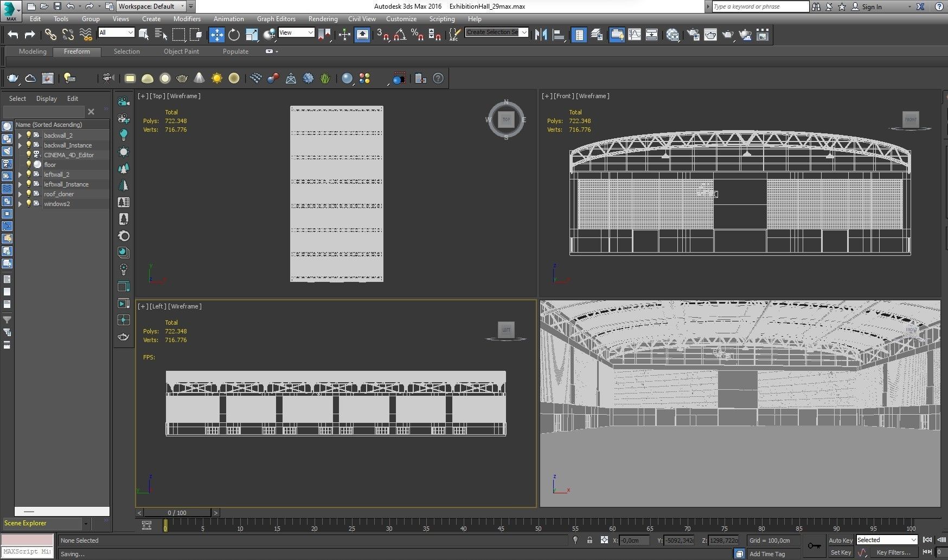Toggle Angle Snap
This screenshot has height=560, width=948.
(x=400, y=35)
